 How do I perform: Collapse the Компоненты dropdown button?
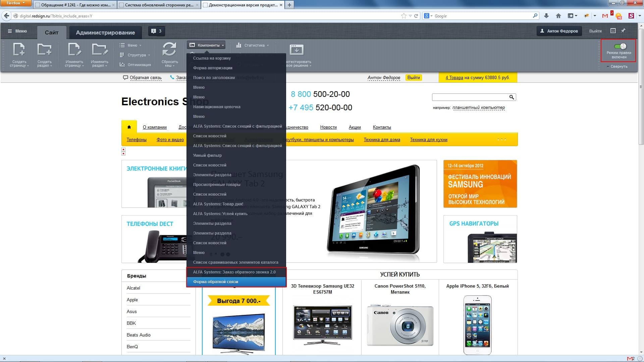tap(206, 45)
